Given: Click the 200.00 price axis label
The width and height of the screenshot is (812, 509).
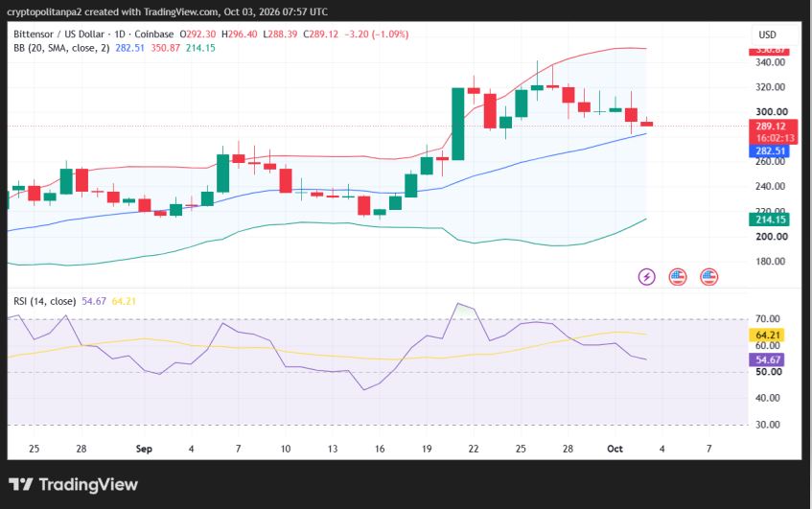Looking at the screenshot, I should click(771, 237).
